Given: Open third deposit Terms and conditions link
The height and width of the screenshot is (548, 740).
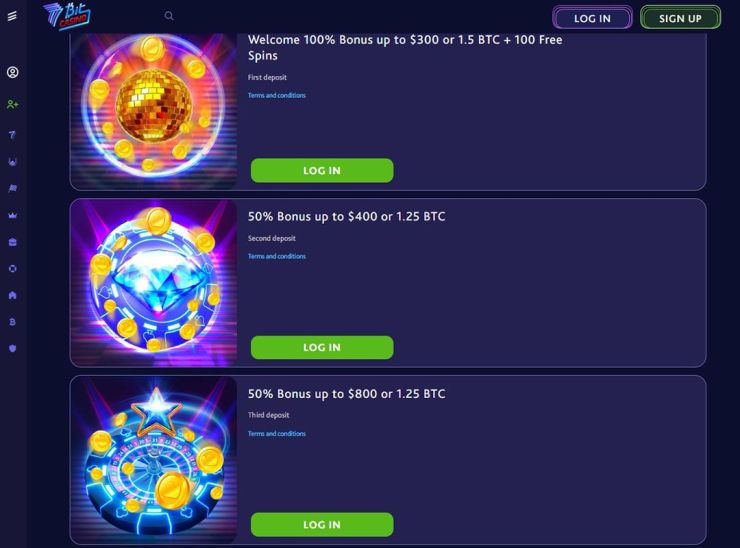Looking at the screenshot, I should pos(277,434).
